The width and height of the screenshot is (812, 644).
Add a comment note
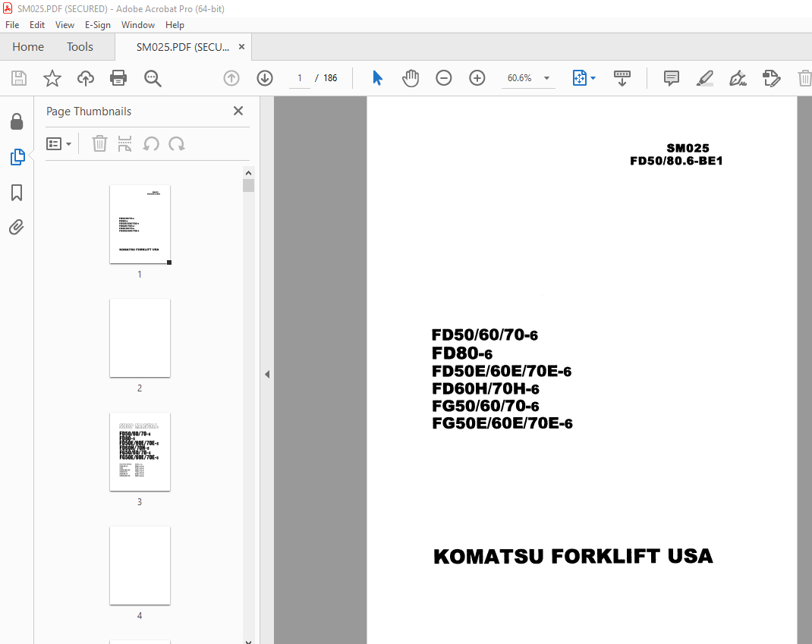coord(671,78)
